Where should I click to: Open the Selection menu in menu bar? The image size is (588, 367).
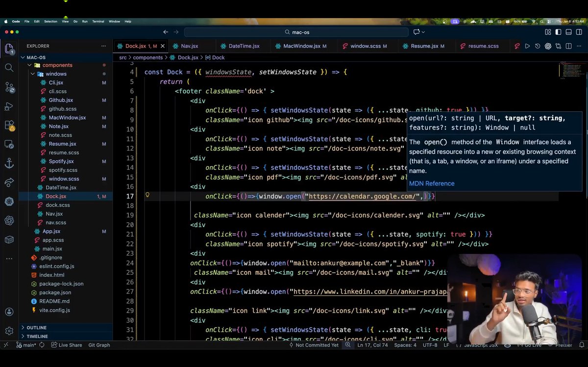tap(50, 22)
